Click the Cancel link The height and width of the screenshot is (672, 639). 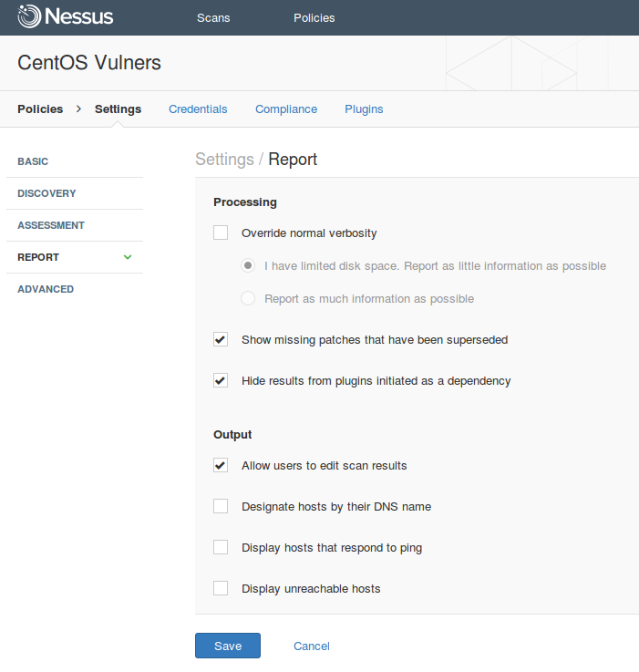(312, 646)
